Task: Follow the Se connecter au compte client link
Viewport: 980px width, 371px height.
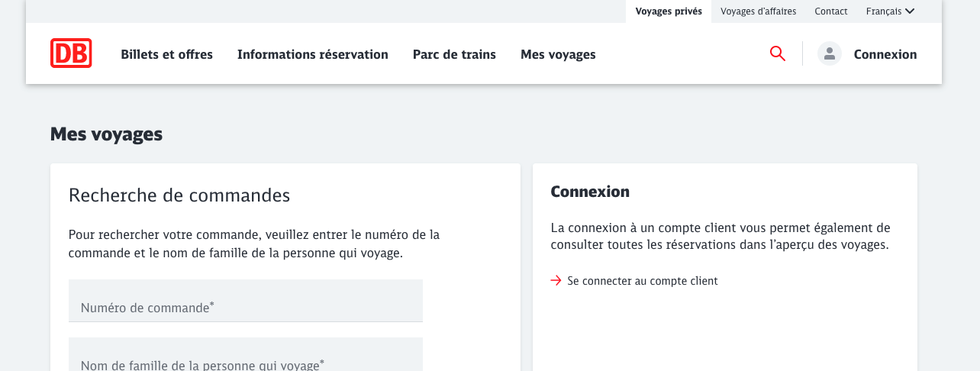Action: tap(642, 281)
